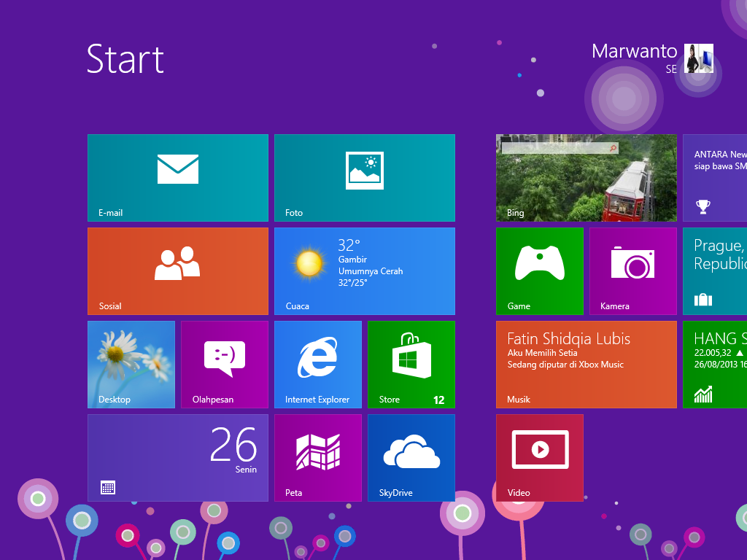Viewport: 747px width, 560px height.
Task: Click the Bing tile search box
Action: click(x=560, y=148)
